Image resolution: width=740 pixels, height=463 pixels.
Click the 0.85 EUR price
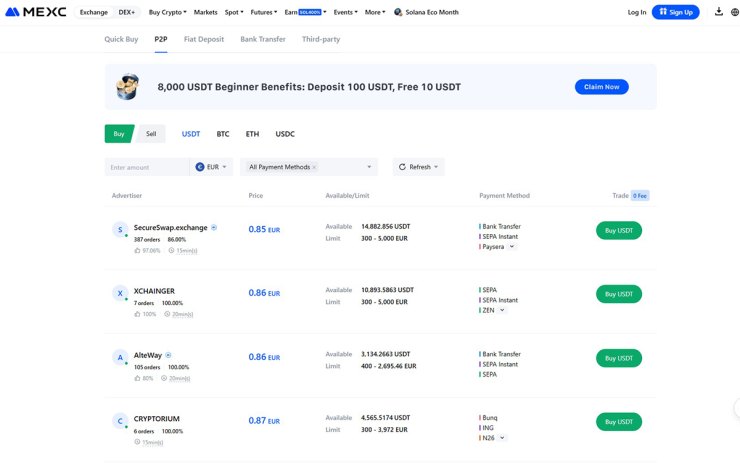(x=264, y=229)
